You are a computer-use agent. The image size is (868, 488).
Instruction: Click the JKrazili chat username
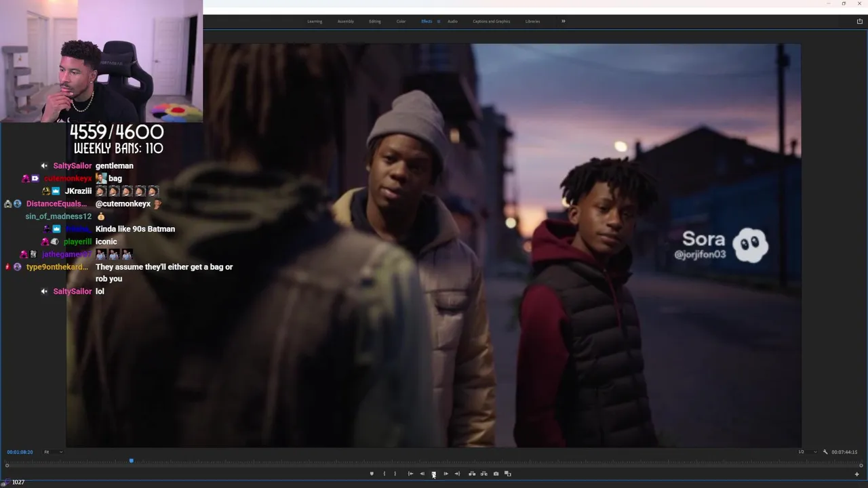78,191
